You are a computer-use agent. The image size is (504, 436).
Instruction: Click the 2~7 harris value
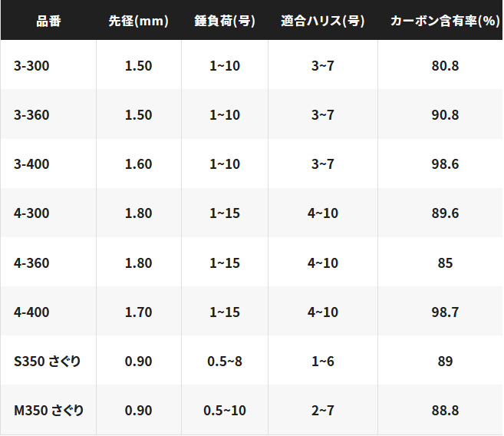pyautogui.click(x=323, y=411)
